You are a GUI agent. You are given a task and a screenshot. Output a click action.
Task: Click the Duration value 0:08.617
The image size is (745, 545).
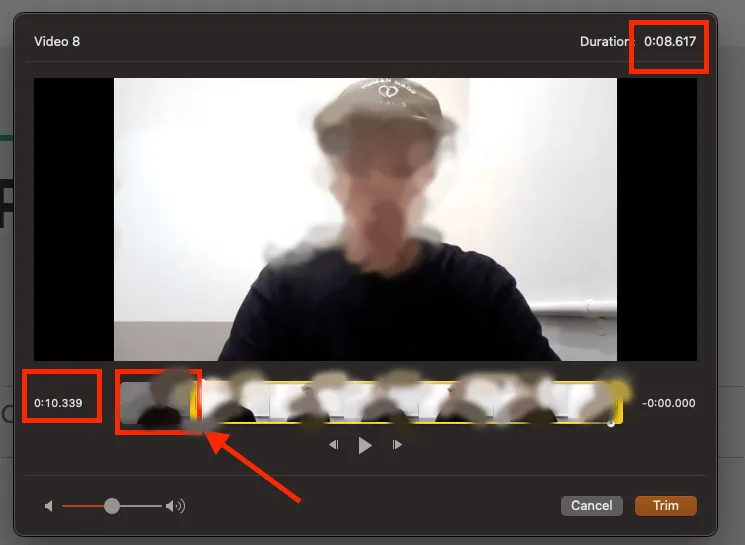click(670, 42)
